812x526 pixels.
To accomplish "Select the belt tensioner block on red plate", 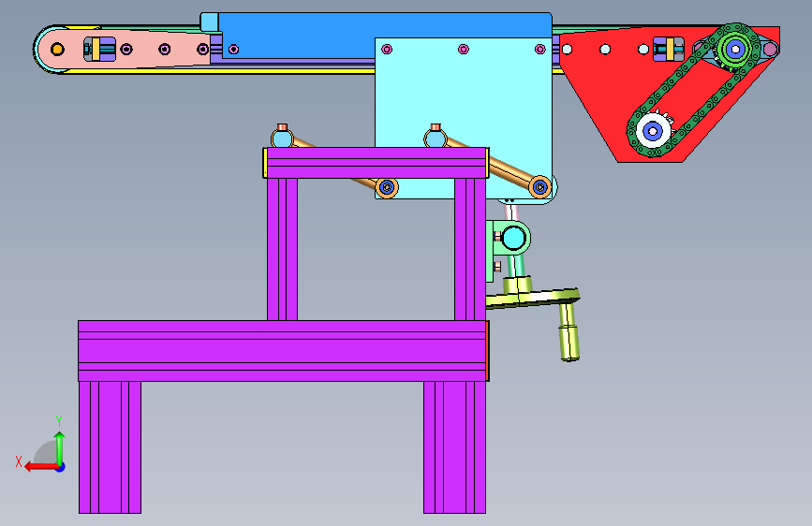I will pos(669,50).
